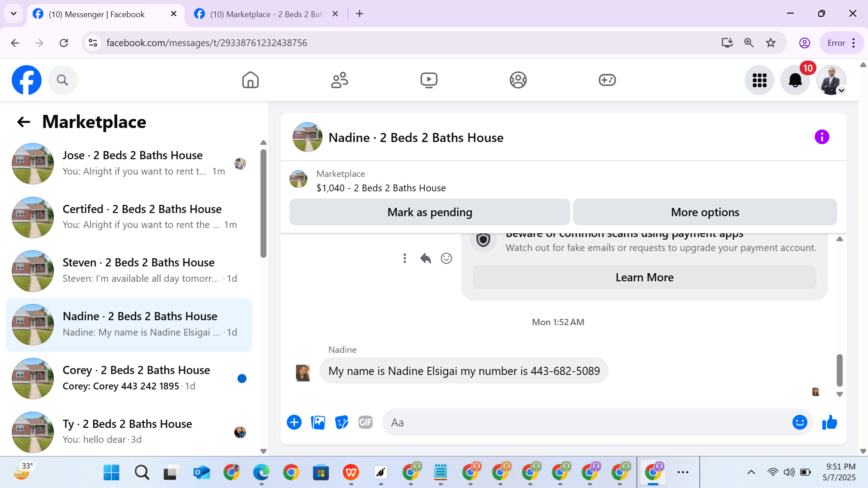
Task: Go back to previous page in browser
Action: (15, 43)
